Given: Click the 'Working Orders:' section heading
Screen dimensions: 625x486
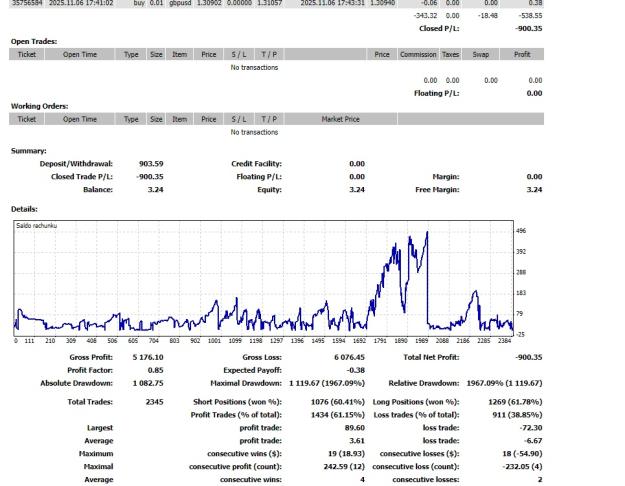Looking at the screenshot, I should pos(39,106).
